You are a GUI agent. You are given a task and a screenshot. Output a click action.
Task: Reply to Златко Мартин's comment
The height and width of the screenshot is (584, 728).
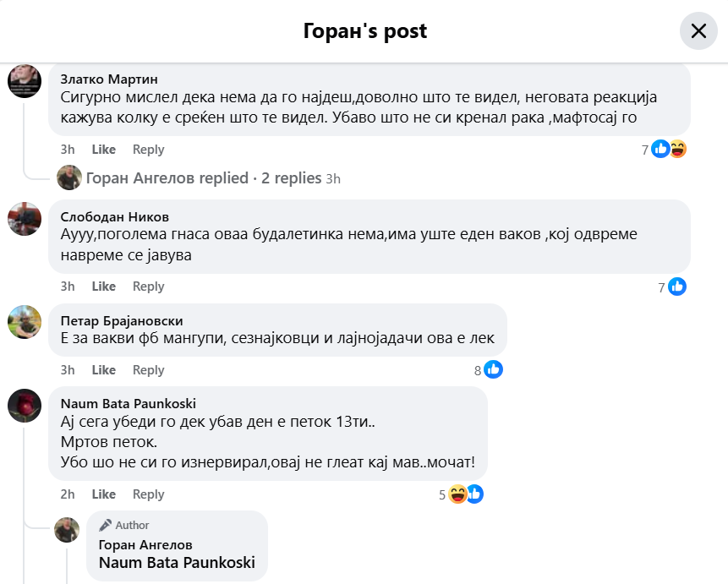[x=148, y=150]
